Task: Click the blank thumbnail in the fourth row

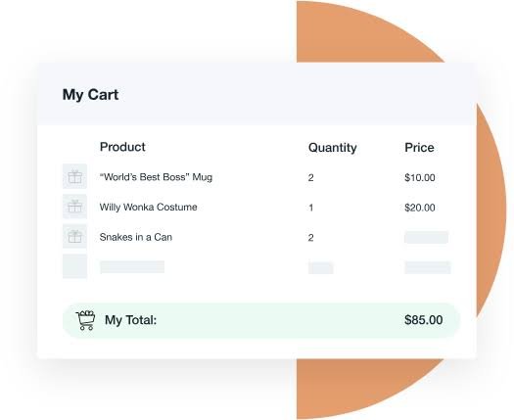Action: click(x=74, y=266)
